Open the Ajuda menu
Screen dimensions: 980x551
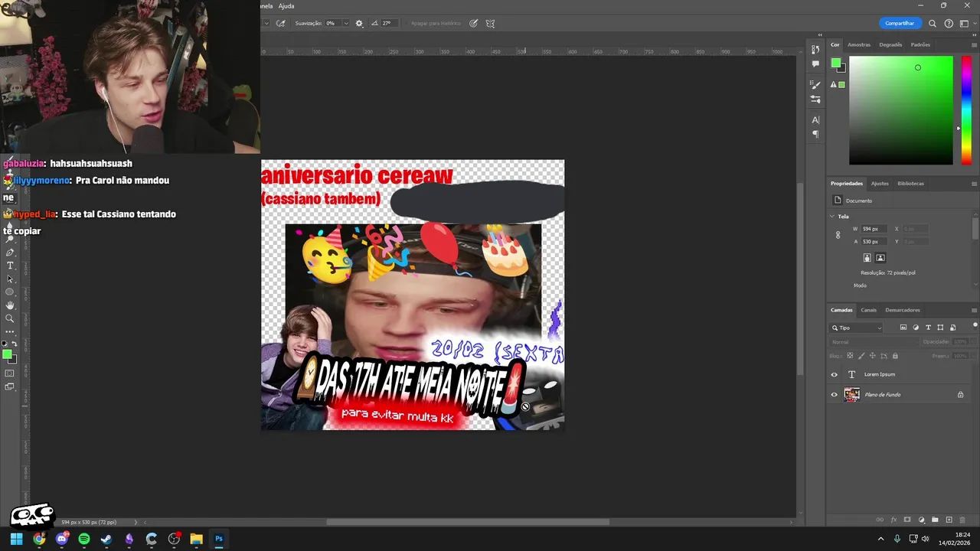tap(286, 5)
